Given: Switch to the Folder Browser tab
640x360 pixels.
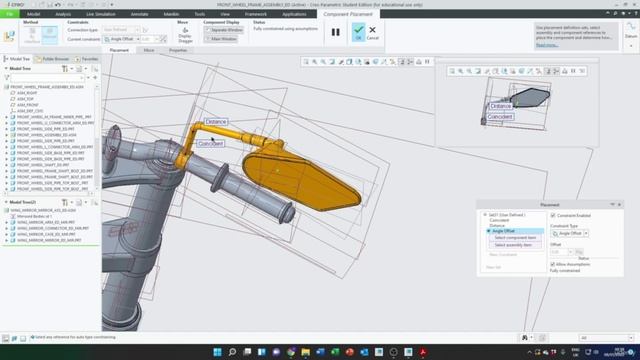Looking at the screenshot, I should [x=52, y=59].
